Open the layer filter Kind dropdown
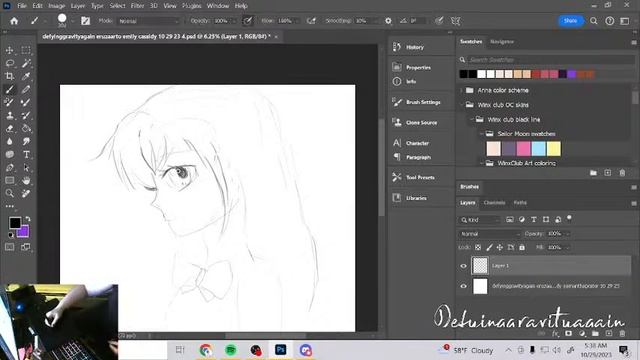The height and width of the screenshot is (360, 640). click(x=480, y=220)
